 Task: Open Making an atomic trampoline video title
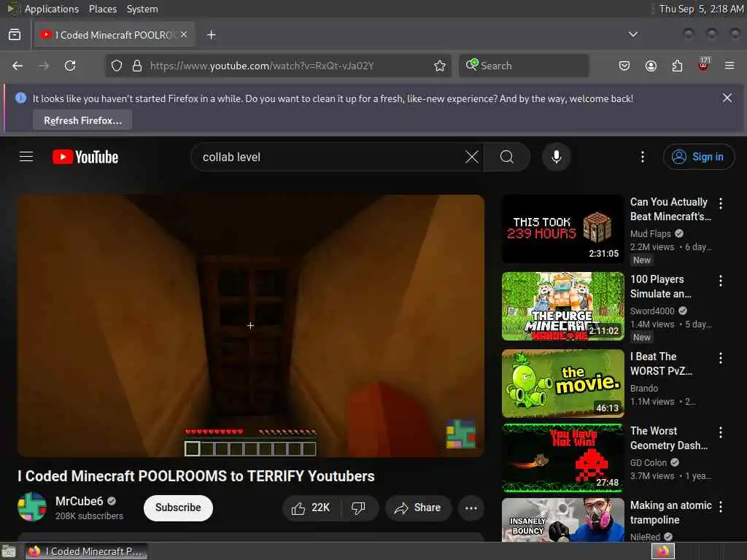671,513
